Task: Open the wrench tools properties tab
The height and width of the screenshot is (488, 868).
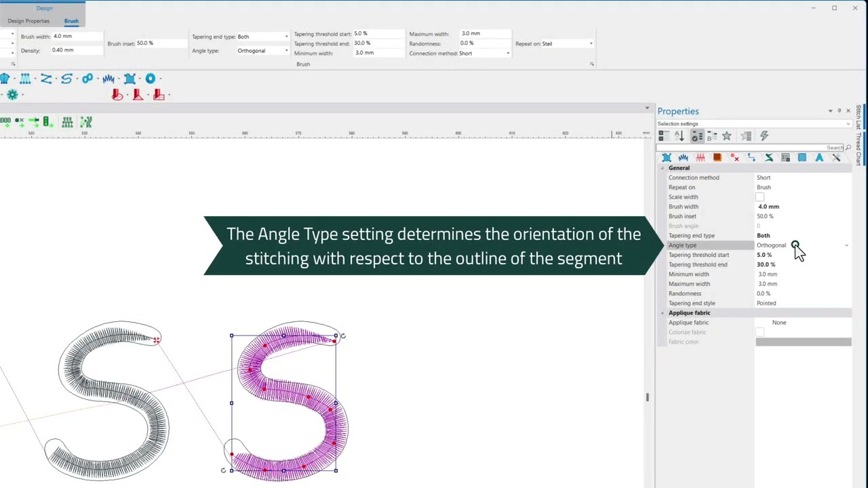Action: click(836, 157)
